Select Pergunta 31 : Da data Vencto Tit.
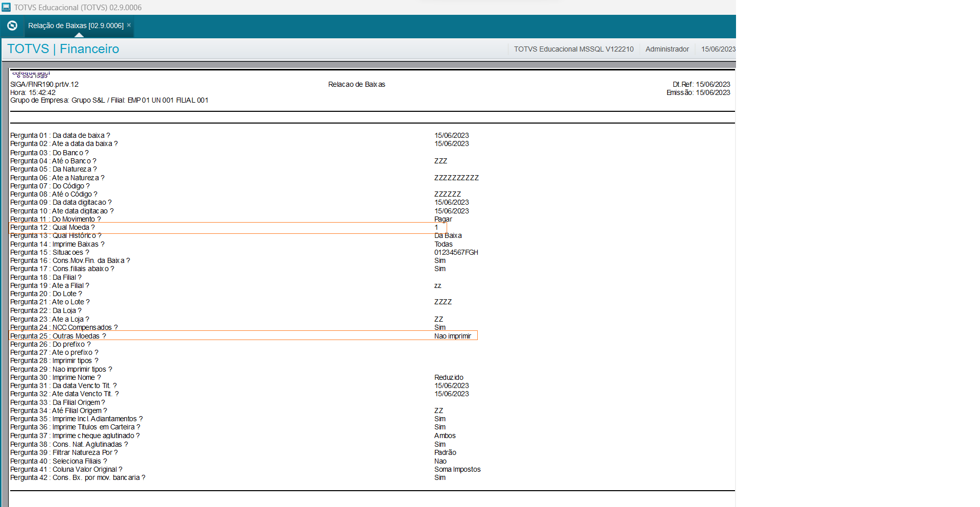The image size is (980, 507). point(63,385)
